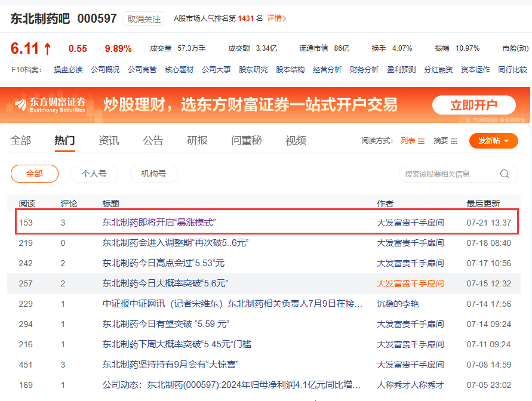The width and height of the screenshot is (532, 401).
Task: Open F10 link 股东研究
Action: 253,70
